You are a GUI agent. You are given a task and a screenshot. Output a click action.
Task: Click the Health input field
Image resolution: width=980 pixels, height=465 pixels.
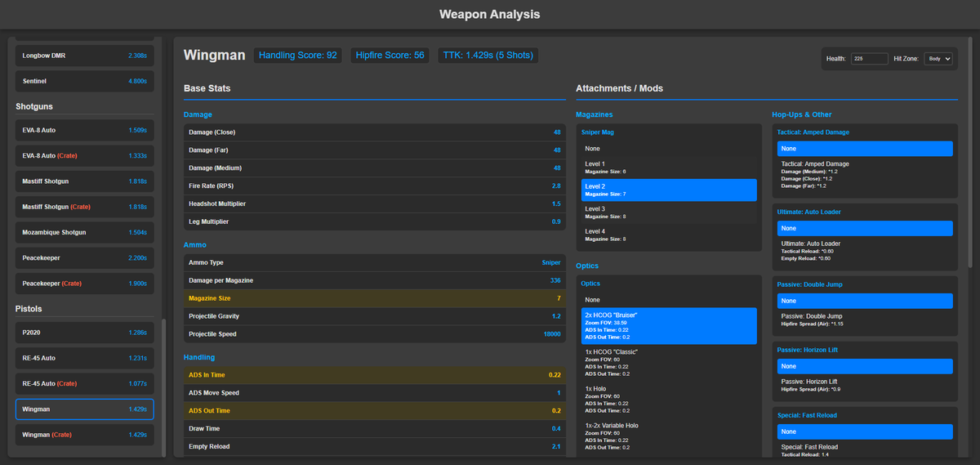click(869, 59)
